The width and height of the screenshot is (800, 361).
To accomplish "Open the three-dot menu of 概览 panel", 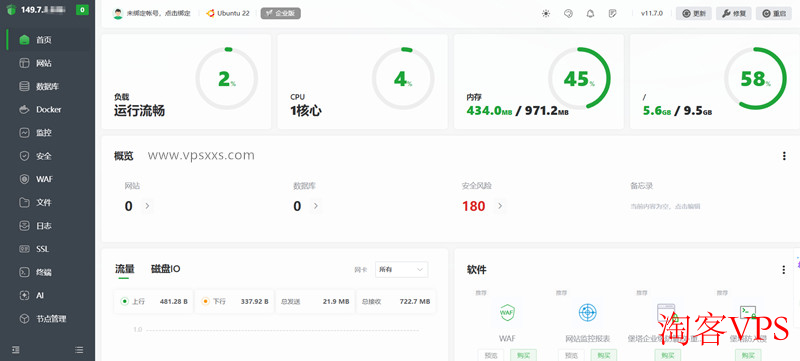I will 784,156.
